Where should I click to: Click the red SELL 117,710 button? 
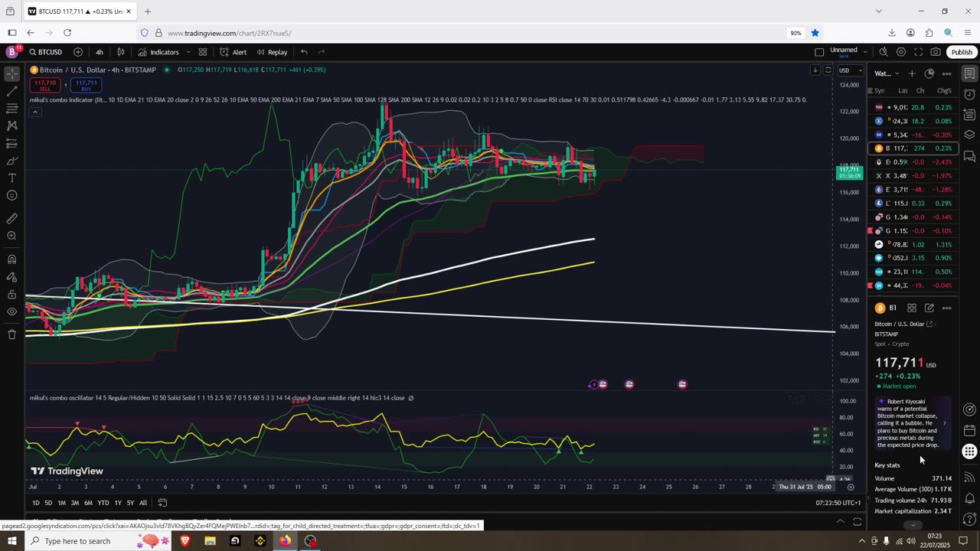[45, 85]
